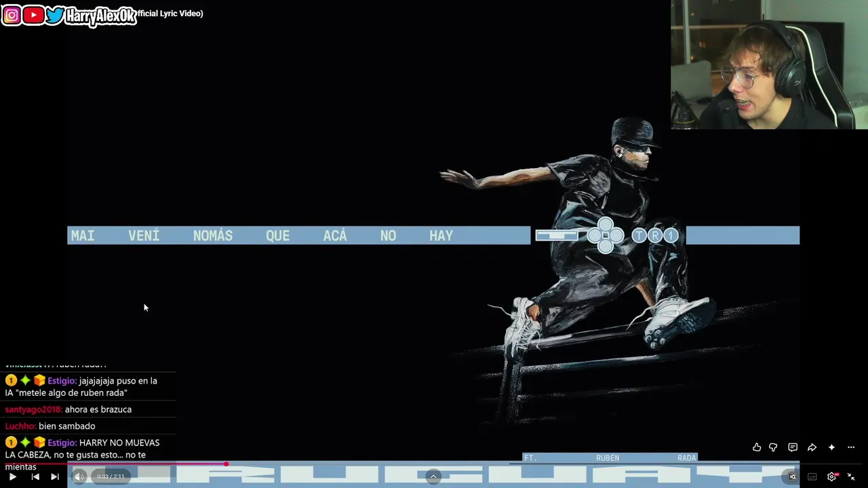This screenshot has height=488, width=868.
Task: Click the Luchho username in chat
Action: coord(20,426)
